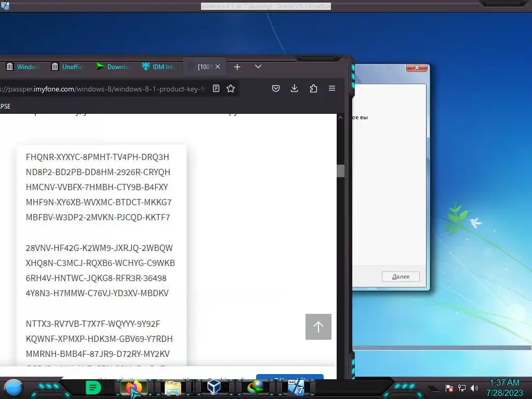Switch to the Unoffici... tab
Viewport: 532px width, 399px height.
67,67
